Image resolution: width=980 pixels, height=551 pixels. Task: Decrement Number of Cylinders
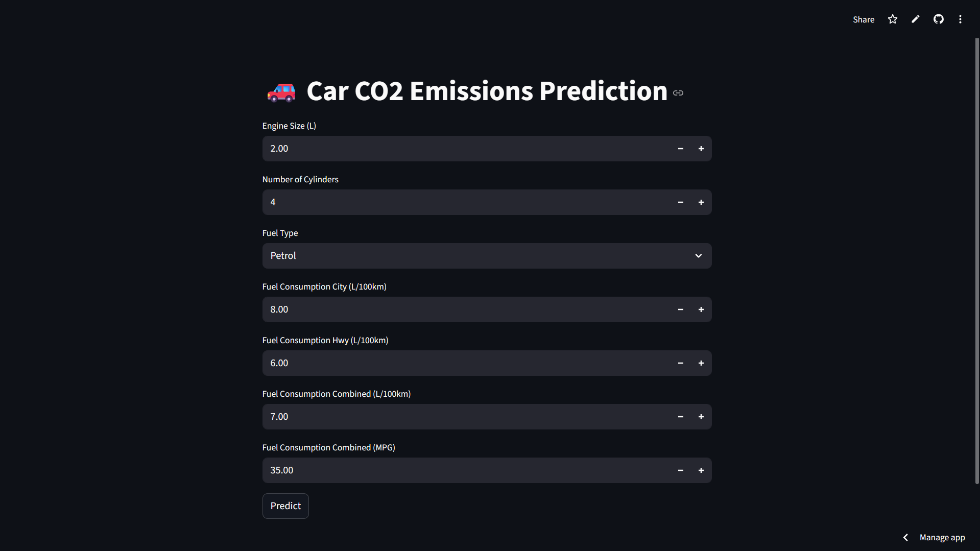coord(681,202)
